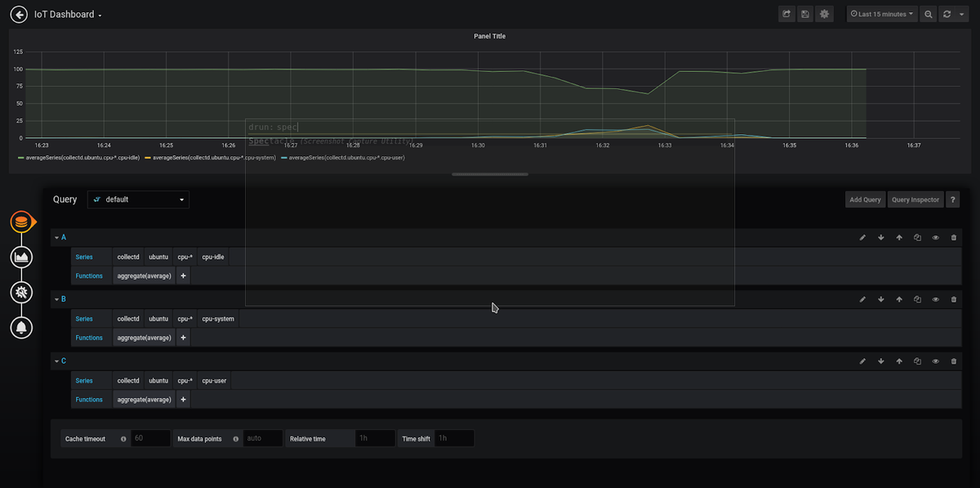Toggle visibility of query A
Viewport: 980px width, 488px height.
click(936, 238)
